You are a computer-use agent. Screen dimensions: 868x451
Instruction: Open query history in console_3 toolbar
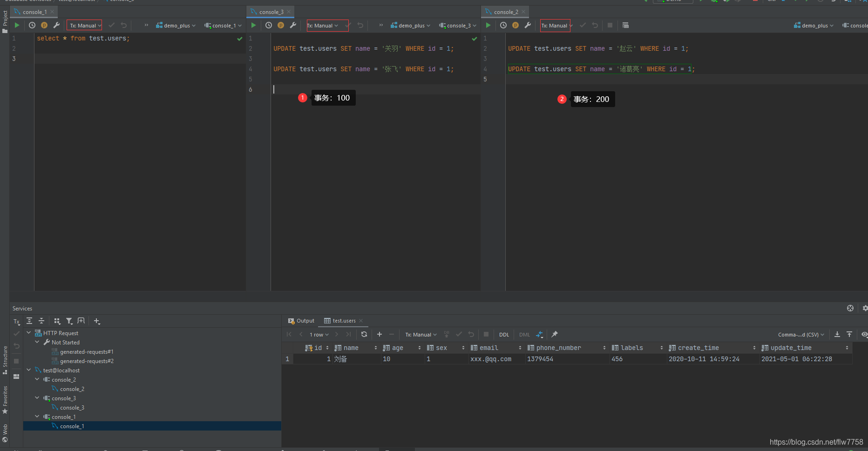point(269,25)
